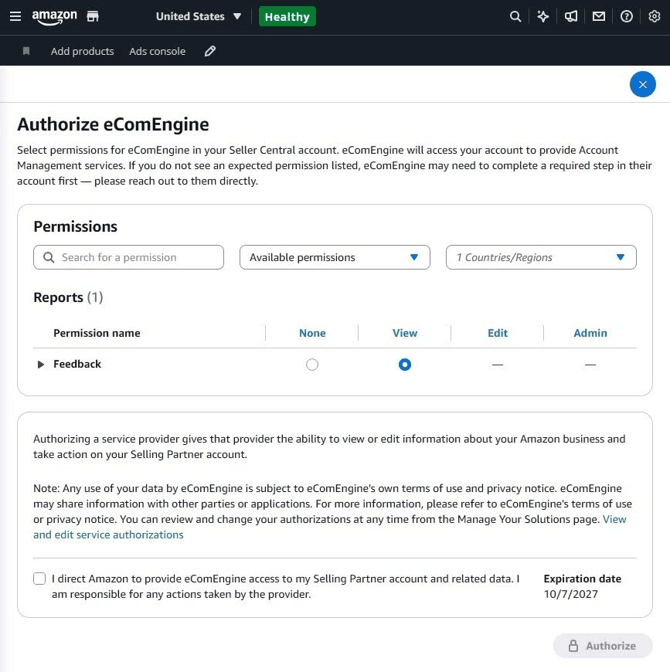Click the Permissions heading

tap(75, 226)
